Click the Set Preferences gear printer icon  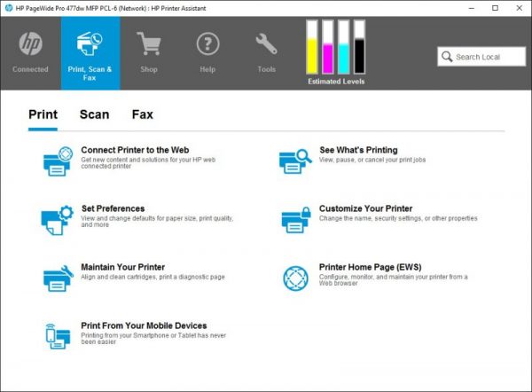[x=57, y=220]
